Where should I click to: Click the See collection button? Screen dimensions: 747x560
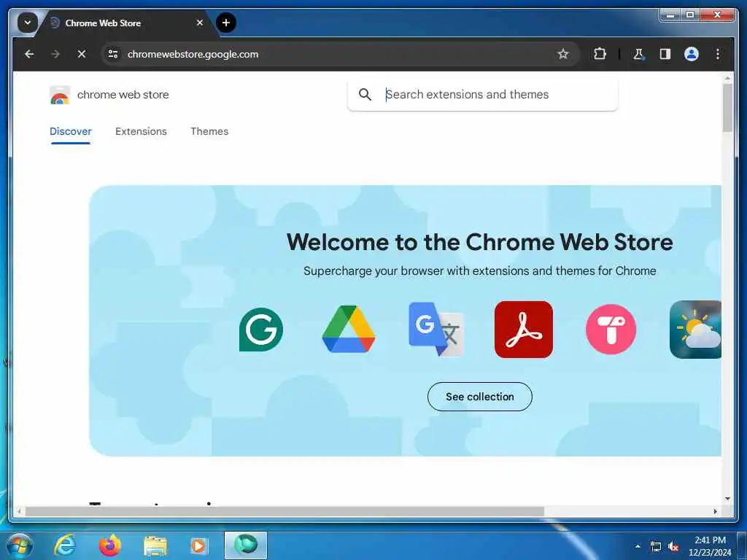pos(480,397)
